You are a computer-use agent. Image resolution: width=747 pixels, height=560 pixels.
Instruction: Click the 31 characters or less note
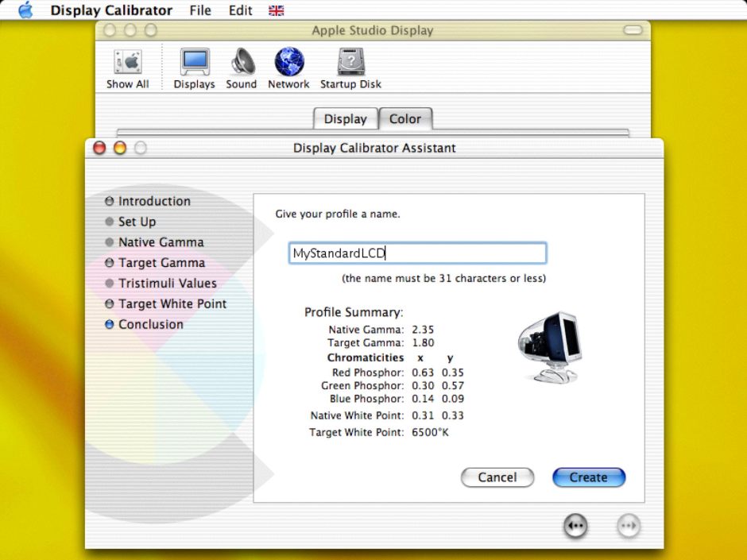(x=444, y=278)
